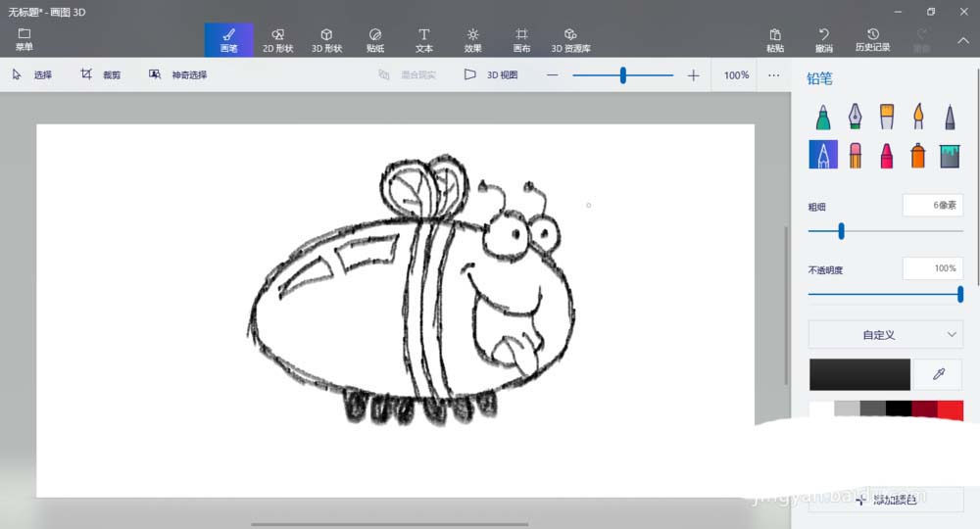Image resolution: width=980 pixels, height=529 pixels.
Task: Select the gray pixel pen tool
Action: [x=950, y=117]
